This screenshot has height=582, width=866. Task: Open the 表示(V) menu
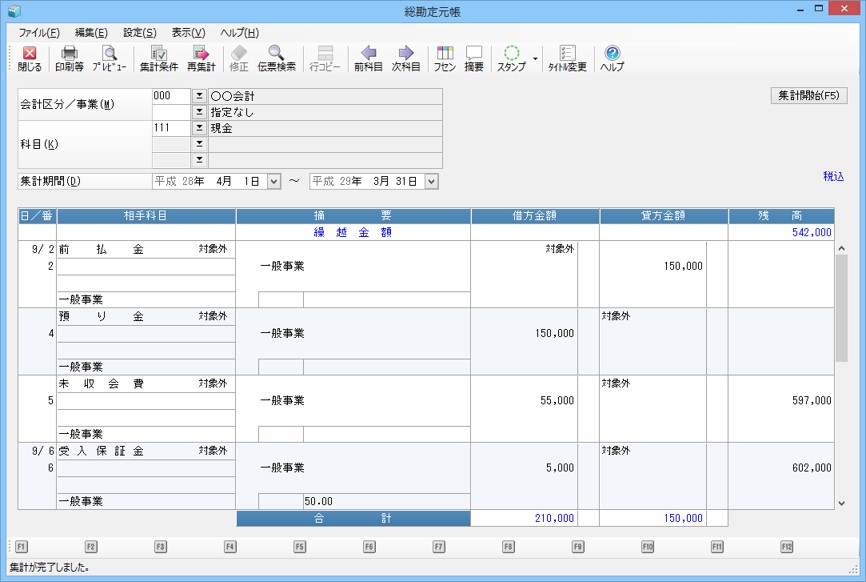tap(188, 33)
